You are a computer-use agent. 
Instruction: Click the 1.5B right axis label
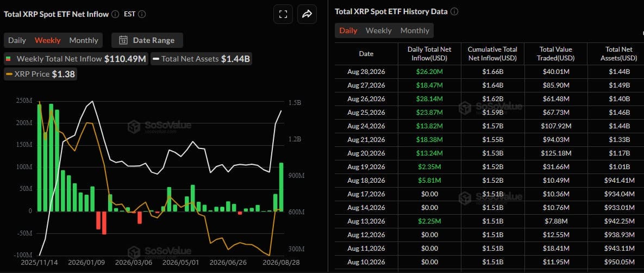295,103
